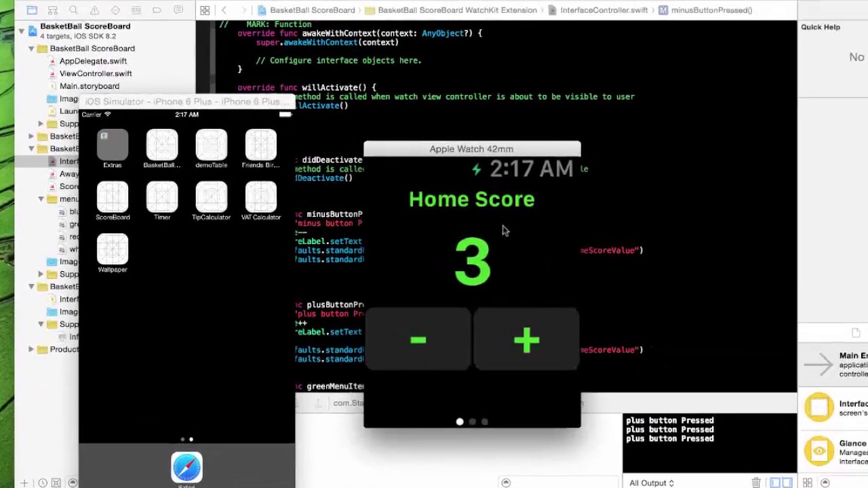Open minusButtonPressed() method breadcrumb

(705, 10)
